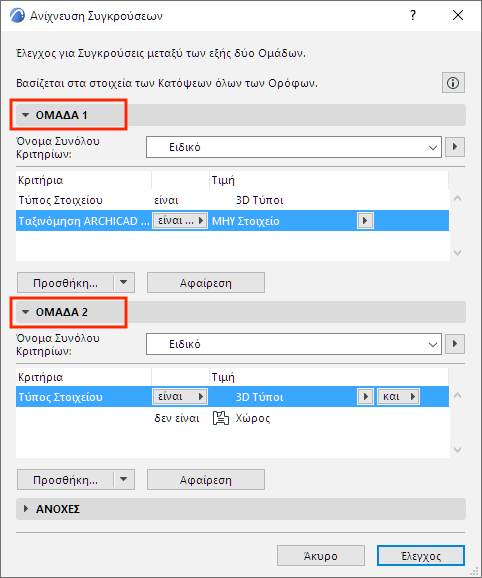Click the help question mark icon

pos(413,15)
